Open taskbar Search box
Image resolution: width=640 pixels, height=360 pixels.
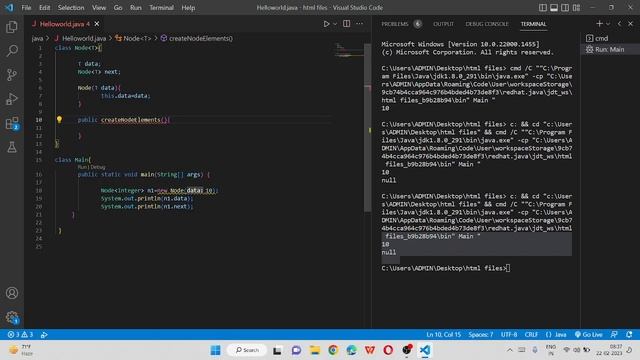(247, 350)
